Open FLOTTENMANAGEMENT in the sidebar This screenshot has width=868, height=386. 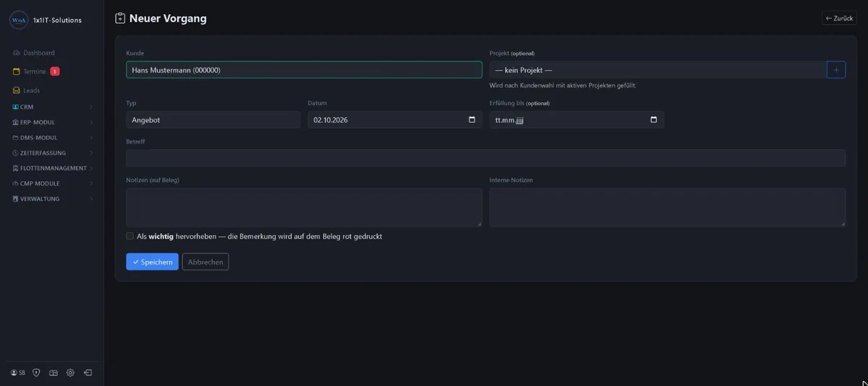coord(53,168)
